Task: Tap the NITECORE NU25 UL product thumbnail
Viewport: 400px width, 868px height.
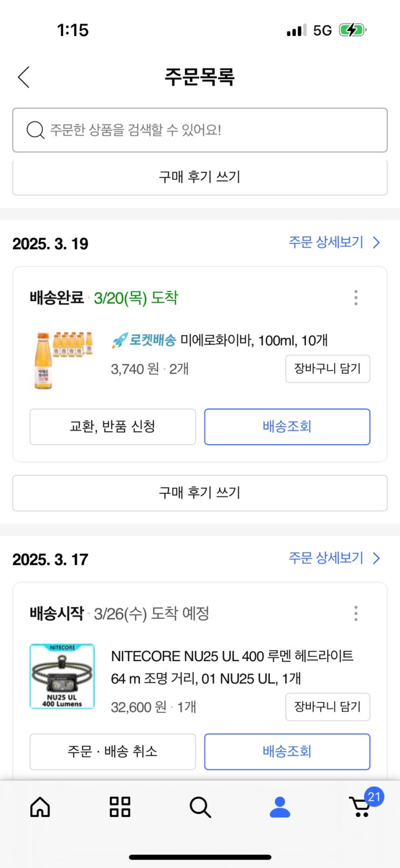Action: (62, 676)
